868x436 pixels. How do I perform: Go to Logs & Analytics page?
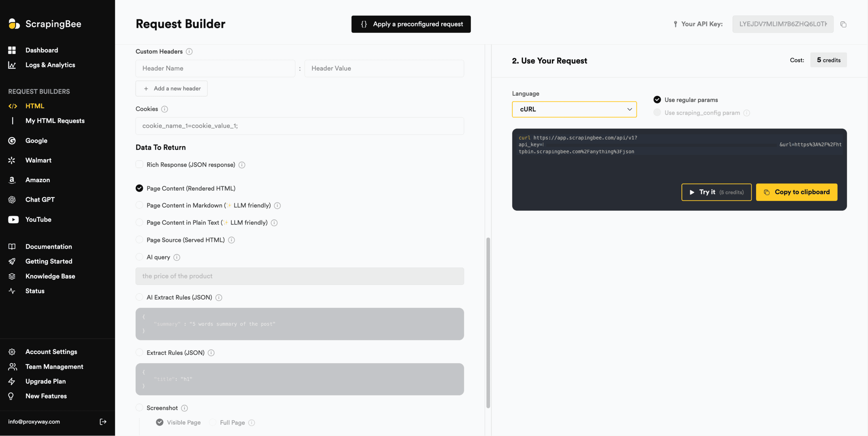pyautogui.click(x=50, y=65)
